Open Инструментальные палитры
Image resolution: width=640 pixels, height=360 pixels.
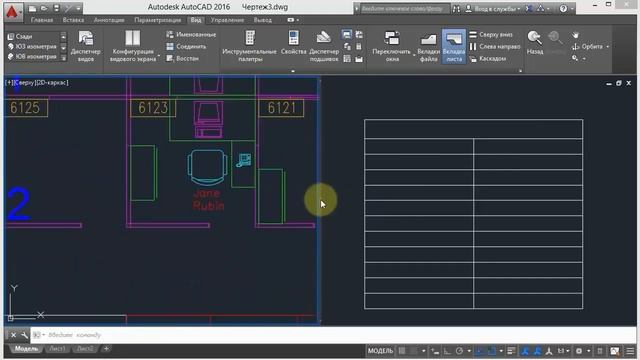249,46
